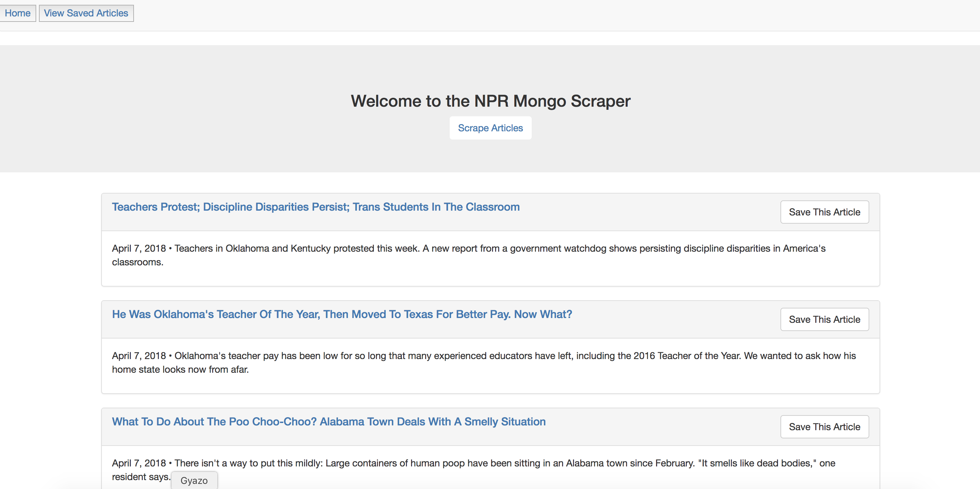Open Teachers Protest article headline link

316,207
